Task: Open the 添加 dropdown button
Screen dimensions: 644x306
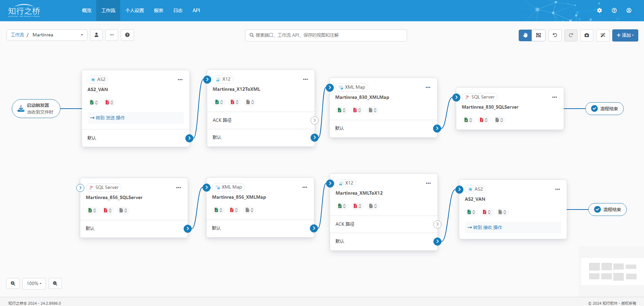Action: [x=625, y=35]
